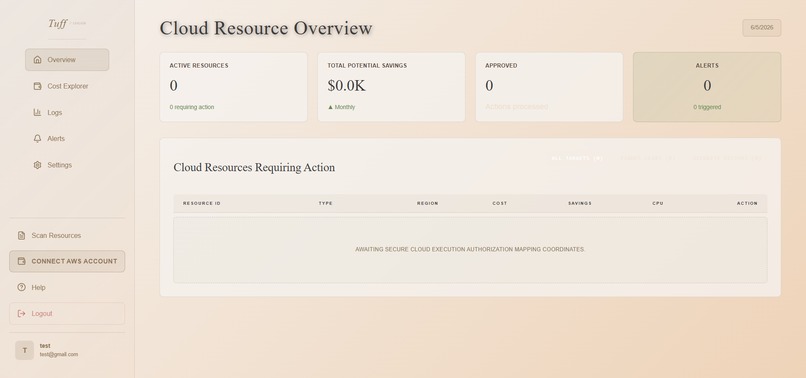Click the Tuff logo

coord(58,23)
